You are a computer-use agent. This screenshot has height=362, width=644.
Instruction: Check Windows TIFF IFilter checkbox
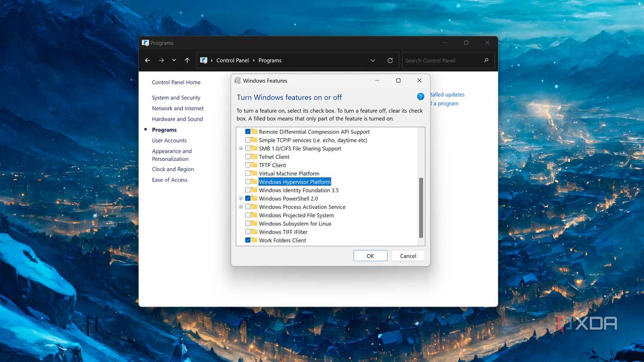(248, 232)
